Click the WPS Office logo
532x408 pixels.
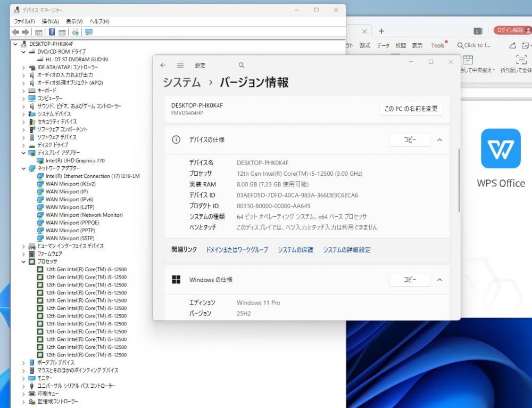(501, 149)
